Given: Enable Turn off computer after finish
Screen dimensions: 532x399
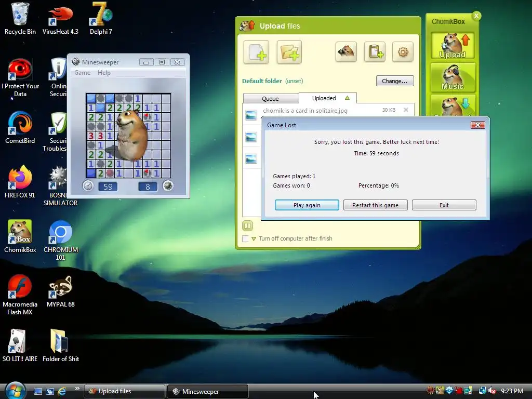Looking at the screenshot, I should 245,238.
